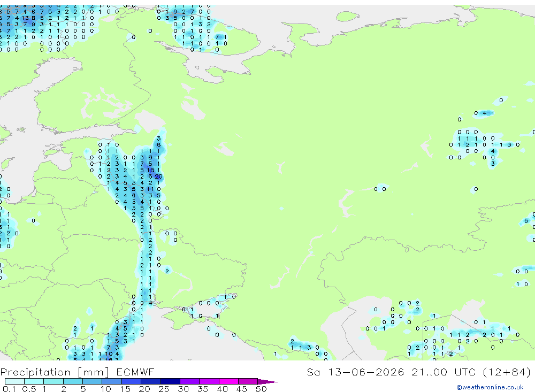Click the 35–40 mm purple legend swatch

point(209,381)
